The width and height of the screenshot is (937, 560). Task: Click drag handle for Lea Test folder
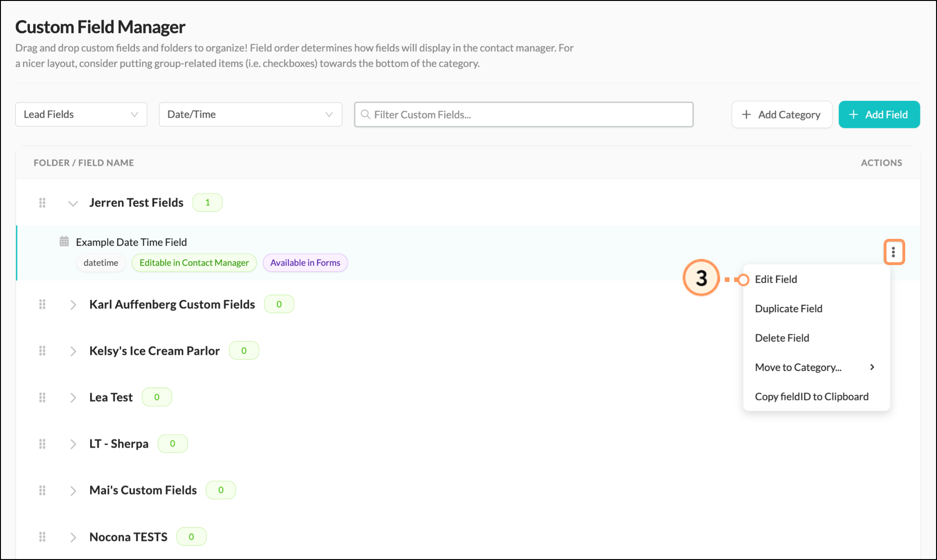point(42,397)
